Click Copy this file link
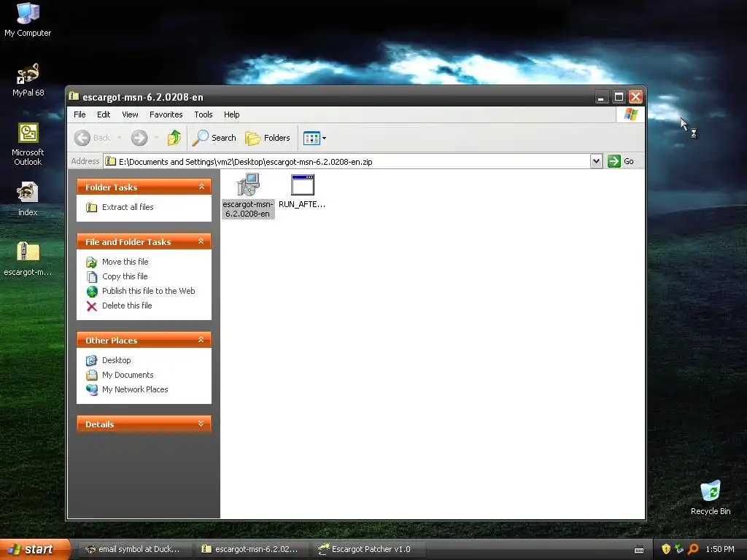Image resolution: width=747 pixels, height=560 pixels. (125, 276)
